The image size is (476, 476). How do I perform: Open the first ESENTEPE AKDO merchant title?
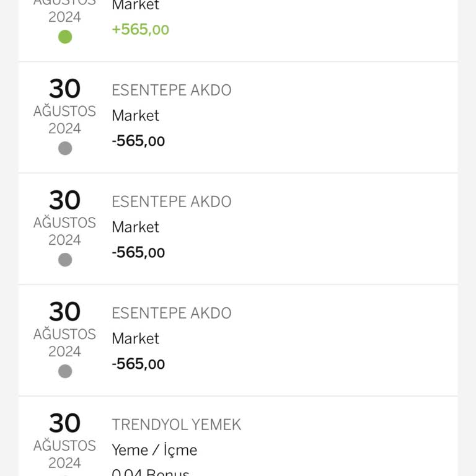point(171,90)
